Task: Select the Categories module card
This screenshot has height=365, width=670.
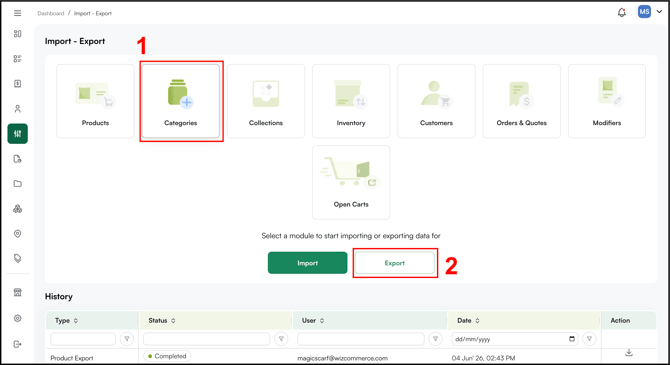Action: (x=181, y=101)
